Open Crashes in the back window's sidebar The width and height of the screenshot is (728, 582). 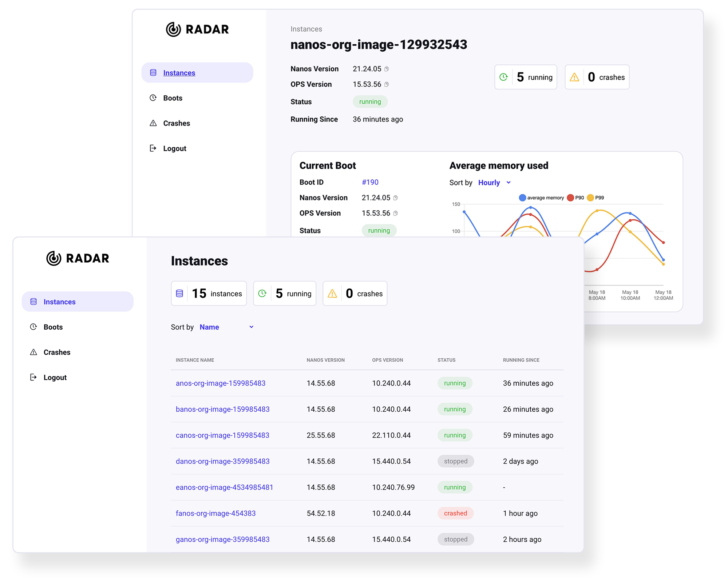tap(177, 123)
